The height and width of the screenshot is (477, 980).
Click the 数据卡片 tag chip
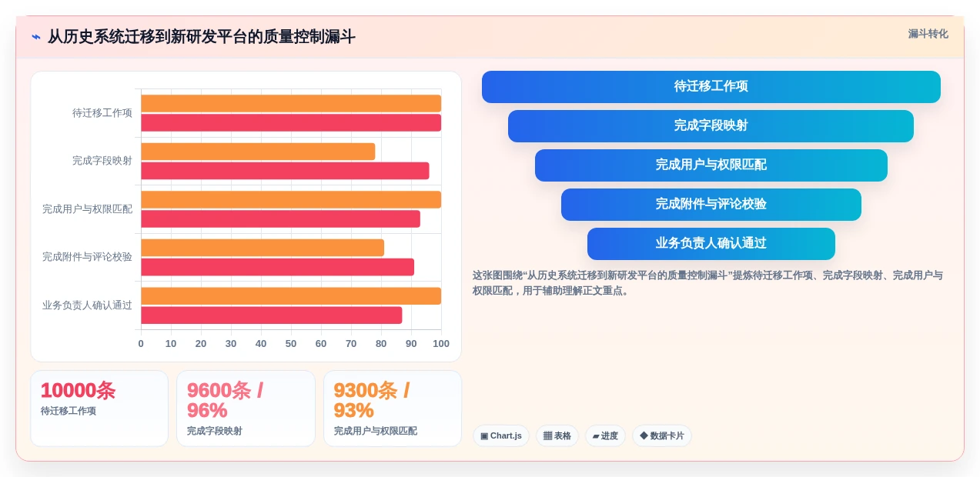(662, 435)
